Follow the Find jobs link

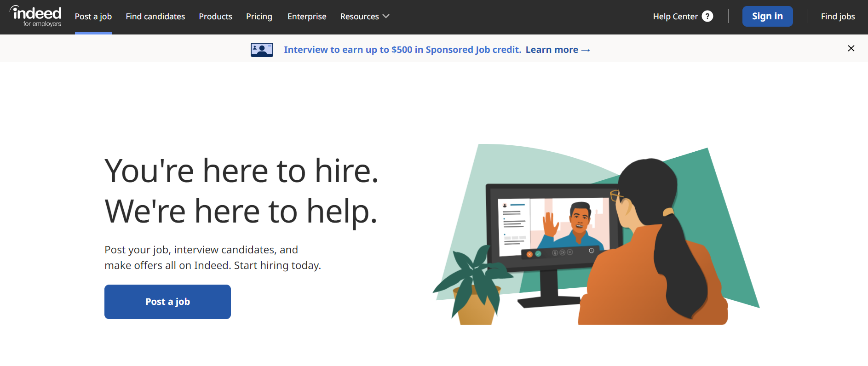coord(838,17)
